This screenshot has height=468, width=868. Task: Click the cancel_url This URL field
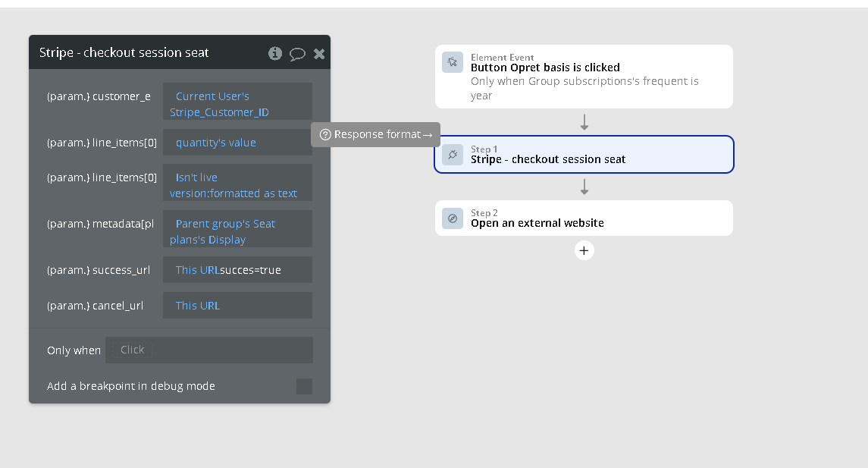237,306
